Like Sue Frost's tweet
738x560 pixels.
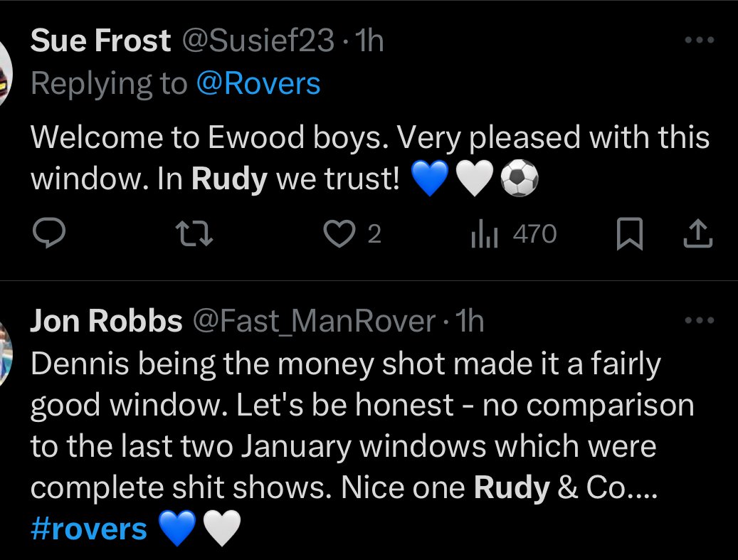[x=352, y=234]
